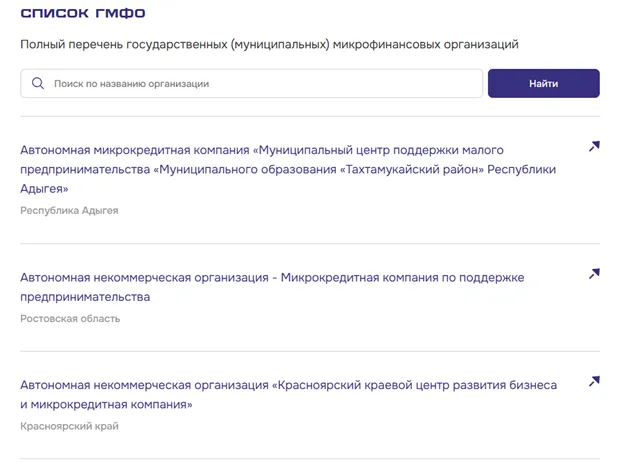The height and width of the screenshot is (470, 624).
Task: Click the magnifying glass search icon
Action: (38, 84)
